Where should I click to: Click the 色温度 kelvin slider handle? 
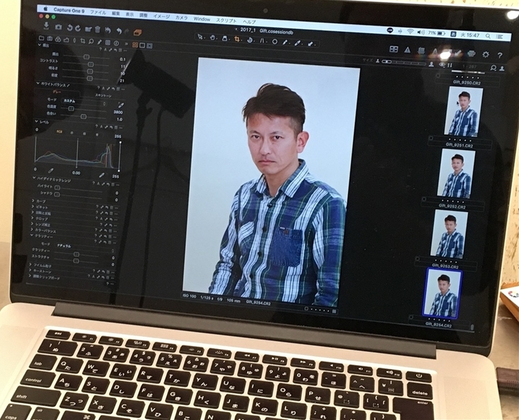click(71, 109)
